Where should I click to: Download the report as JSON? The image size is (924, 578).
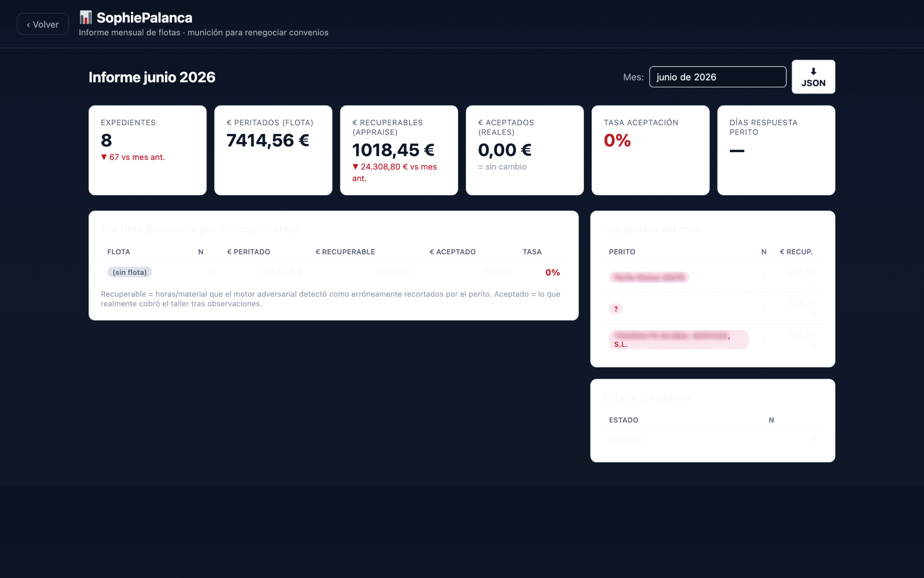click(813, 77)
